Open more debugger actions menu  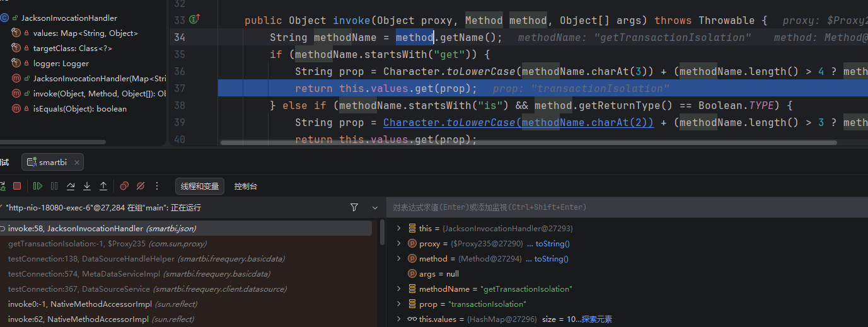[x=157, y=186]
